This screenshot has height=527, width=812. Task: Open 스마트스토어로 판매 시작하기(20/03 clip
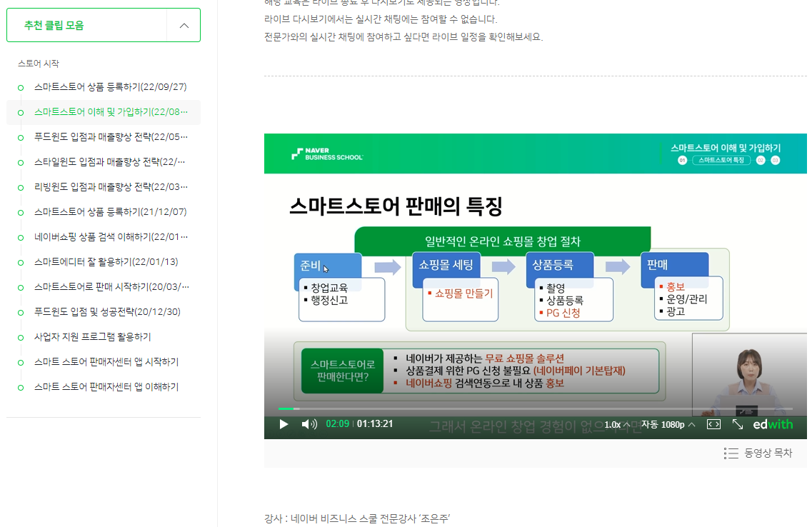pyautogui.click(x=111, y=287)
